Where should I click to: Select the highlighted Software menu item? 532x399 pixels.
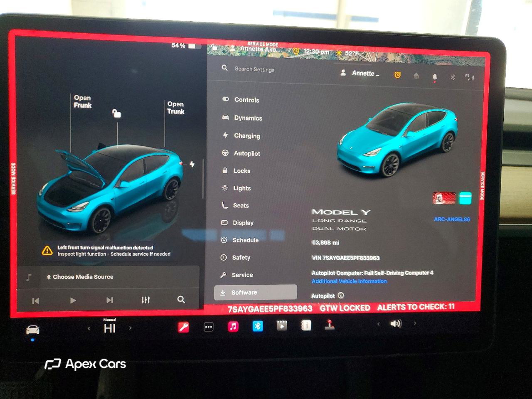pyautogui.click(x=256, y=292)
